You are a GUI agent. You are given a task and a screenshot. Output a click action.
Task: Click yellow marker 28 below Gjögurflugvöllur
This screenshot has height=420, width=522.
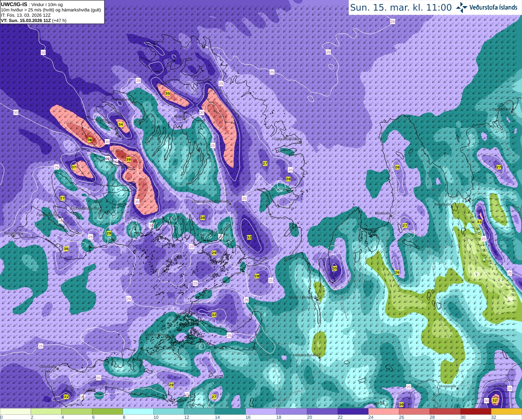click(x=288, y=179)
